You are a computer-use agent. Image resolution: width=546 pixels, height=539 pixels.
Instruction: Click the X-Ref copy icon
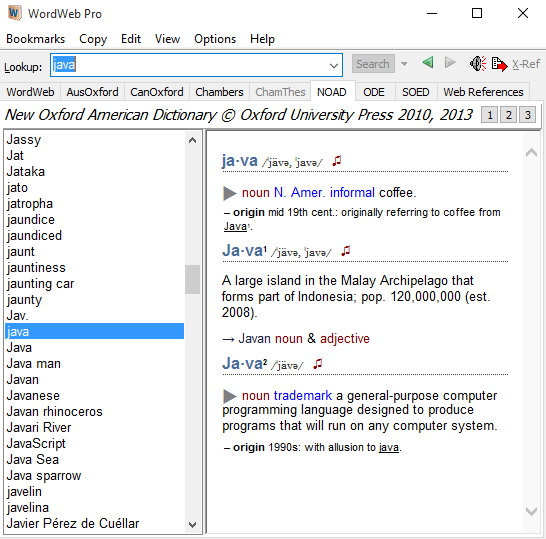(499, 64)
